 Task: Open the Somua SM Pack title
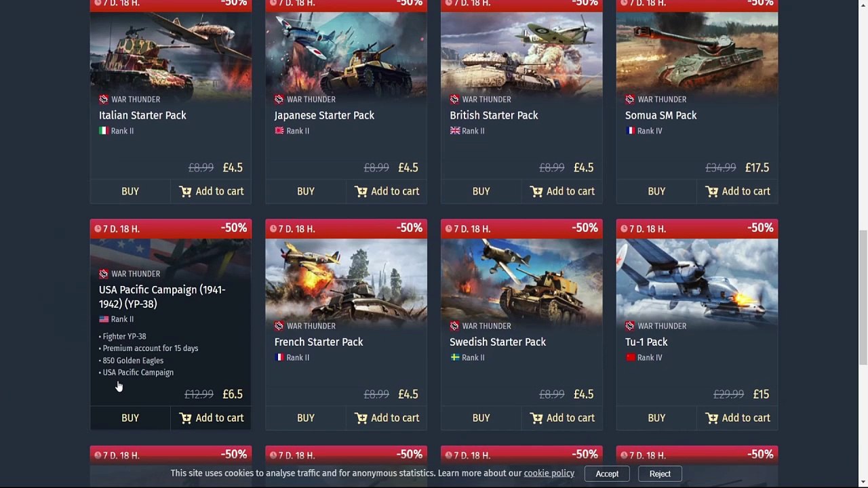pos(660,115)
